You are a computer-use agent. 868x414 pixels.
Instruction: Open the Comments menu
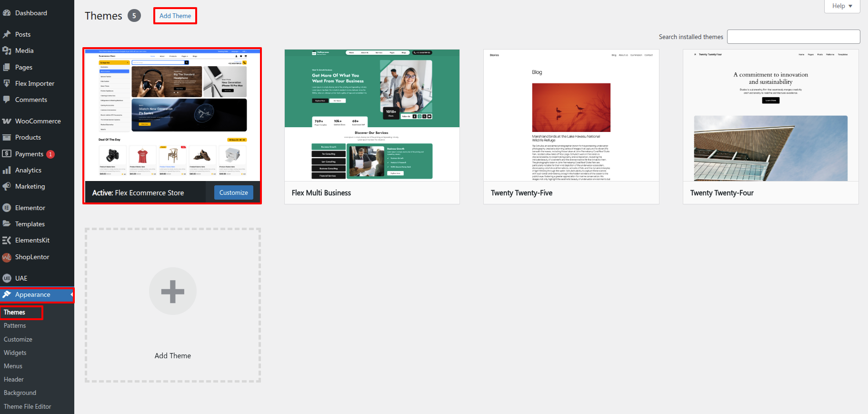point(31,100)
